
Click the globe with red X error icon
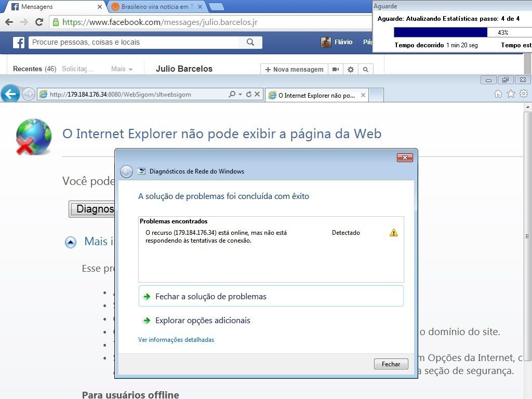34,137
